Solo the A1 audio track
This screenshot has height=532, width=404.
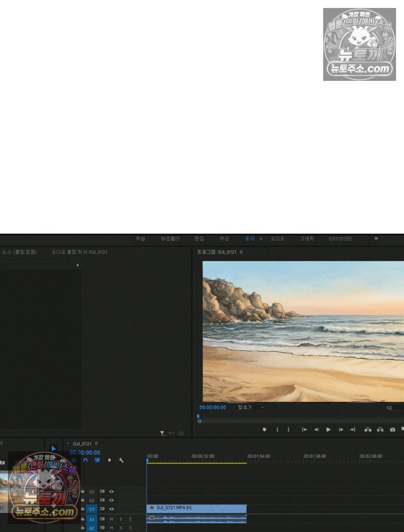click(121, 519)
